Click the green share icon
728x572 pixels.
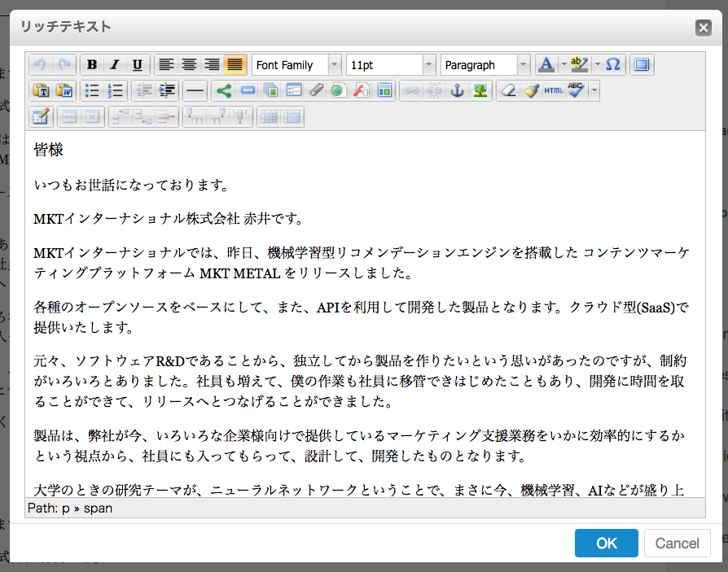click(x=224, y=90)
